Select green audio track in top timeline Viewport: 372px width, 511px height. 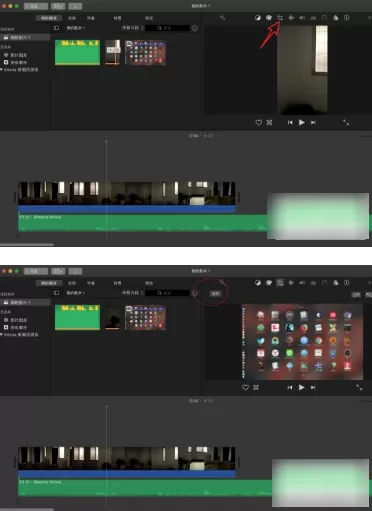[143, 223]
